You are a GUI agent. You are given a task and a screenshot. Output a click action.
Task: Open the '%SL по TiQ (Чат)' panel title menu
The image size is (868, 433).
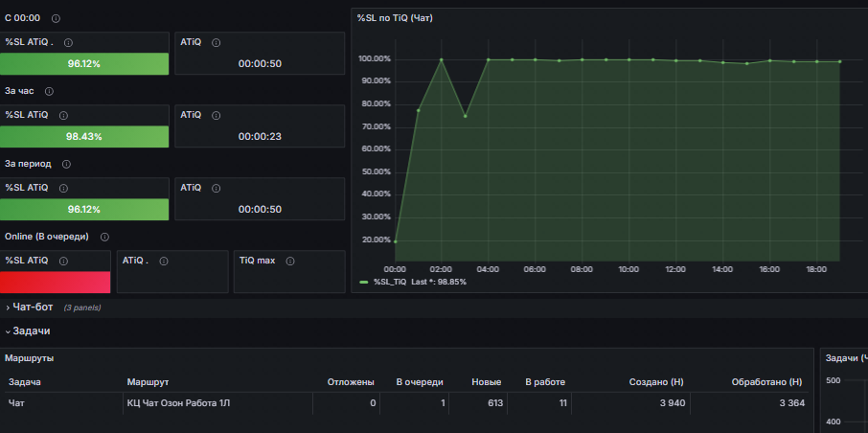tap(395, 18)
